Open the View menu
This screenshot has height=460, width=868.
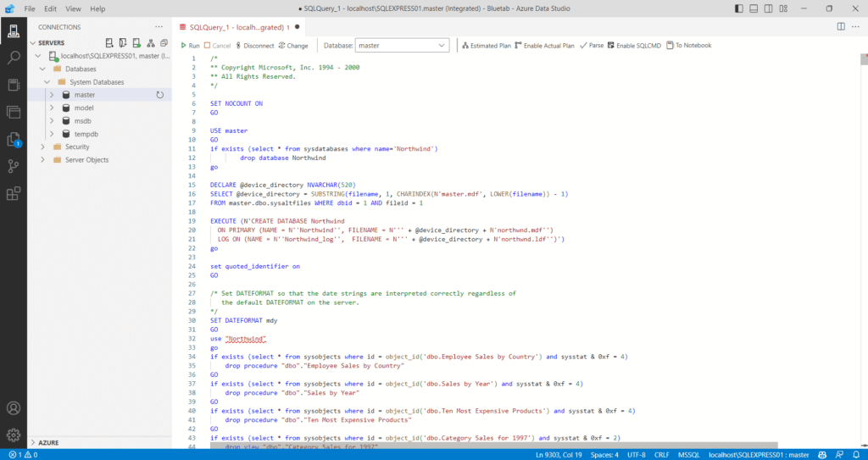coord(73,8)
